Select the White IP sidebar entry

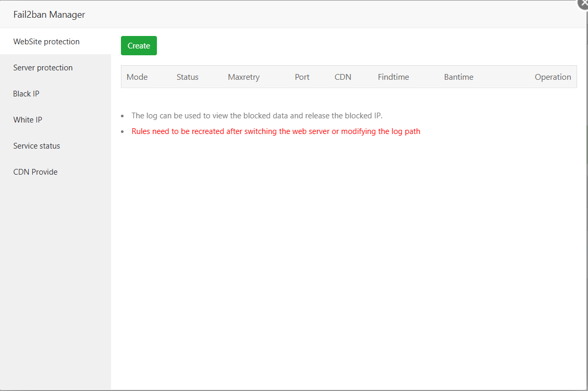pos(28,119)
